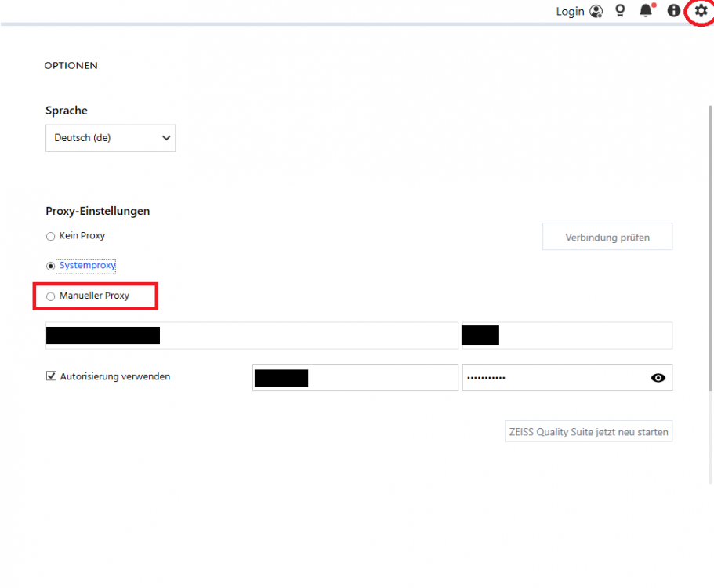This screenshot has height=588, width=714.
Task: Open the Sprache language dropdown
Action: [x=111, y=138]
